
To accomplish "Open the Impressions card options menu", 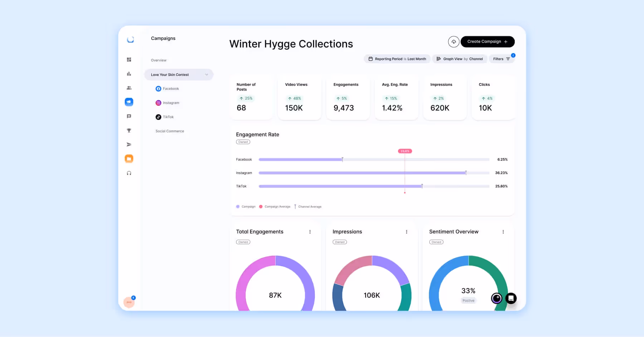I will 406,232.
